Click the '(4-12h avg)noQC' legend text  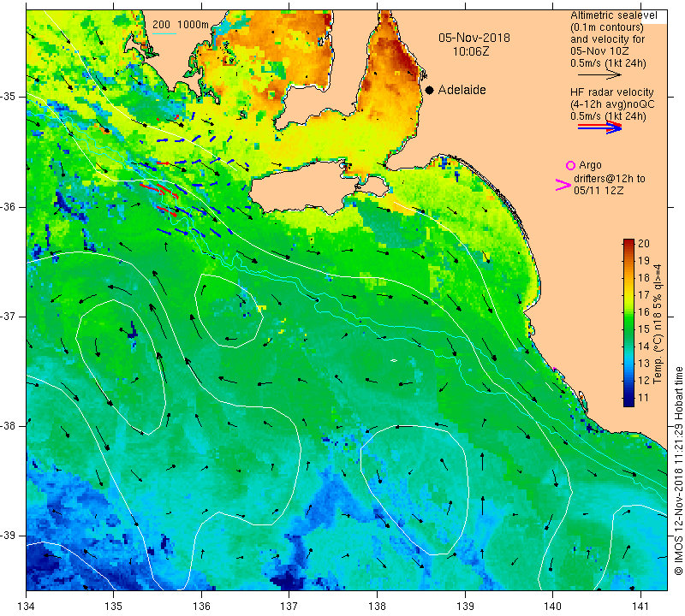(x=612, y=104)
